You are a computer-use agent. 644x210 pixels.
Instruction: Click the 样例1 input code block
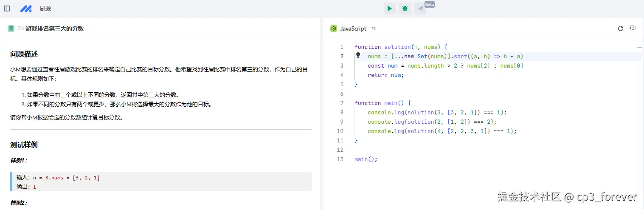point(161,182)
